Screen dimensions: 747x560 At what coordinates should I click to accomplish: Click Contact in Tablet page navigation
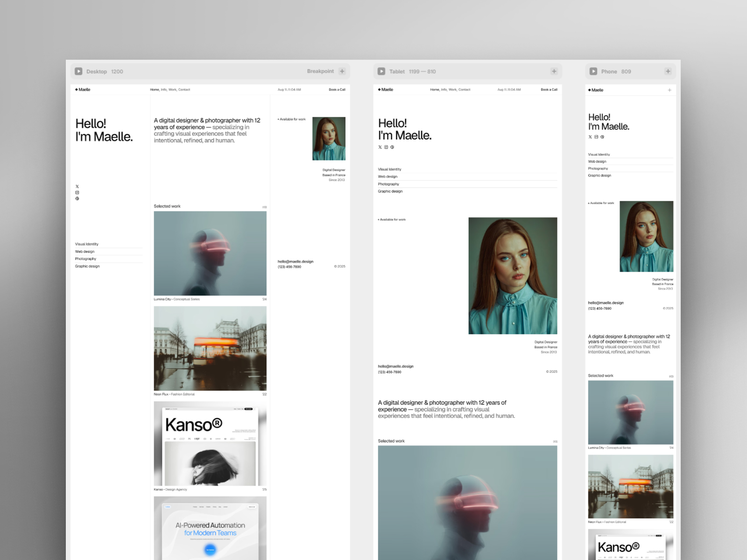pos(464,90)
